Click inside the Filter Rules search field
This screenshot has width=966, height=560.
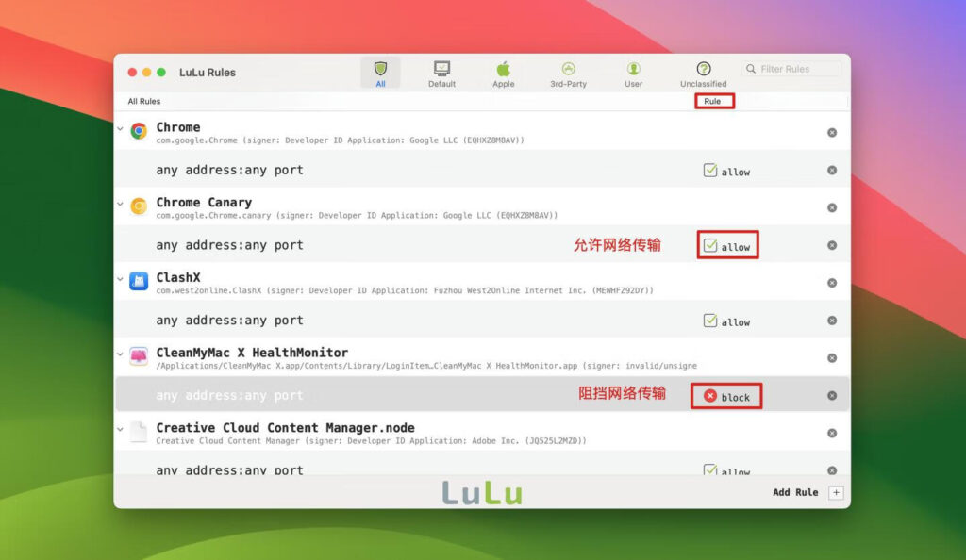click(795, 68)
